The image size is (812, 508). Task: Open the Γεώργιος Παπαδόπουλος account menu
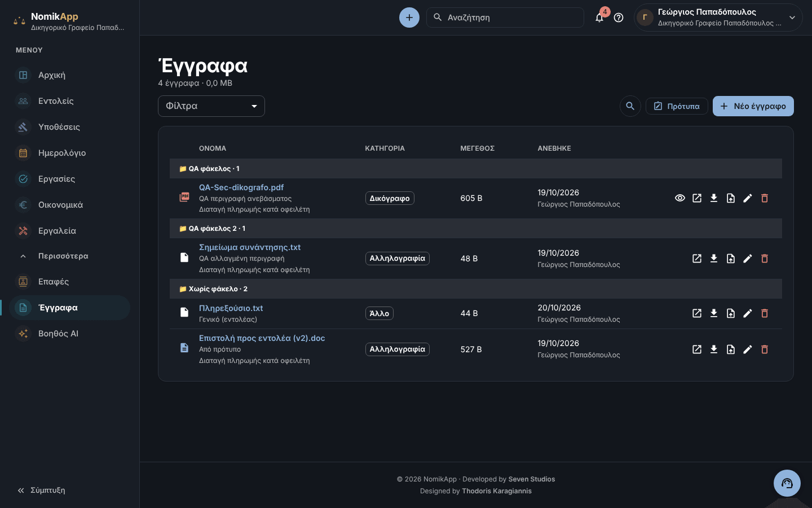(718, 17)
